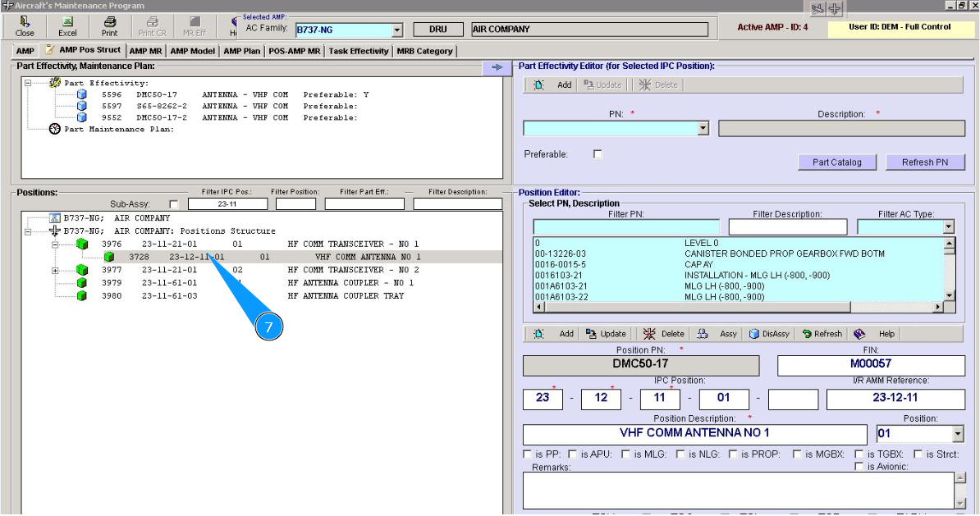Image resolution: width=980 pixels, height=516 pixels.
Task: Enable the Preferable checkbox
Action: [x=598, y=154]
